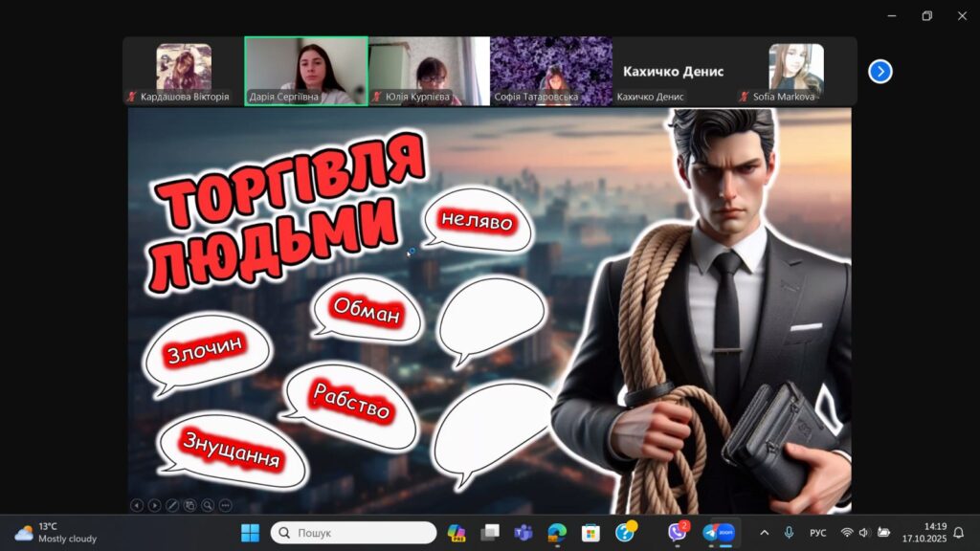The image size is (980, 551).
Task: Show next participants with the blue arrow
Action: [880, 72]
